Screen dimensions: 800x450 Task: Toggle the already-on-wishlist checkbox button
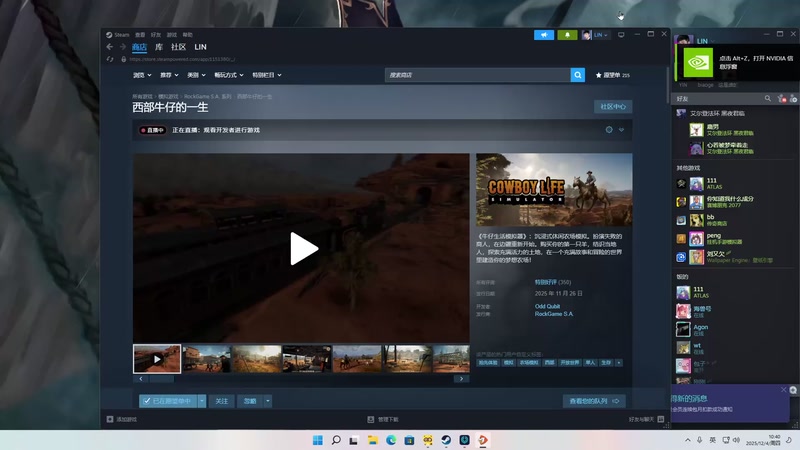pyautogui.click(x=168, y=401)
